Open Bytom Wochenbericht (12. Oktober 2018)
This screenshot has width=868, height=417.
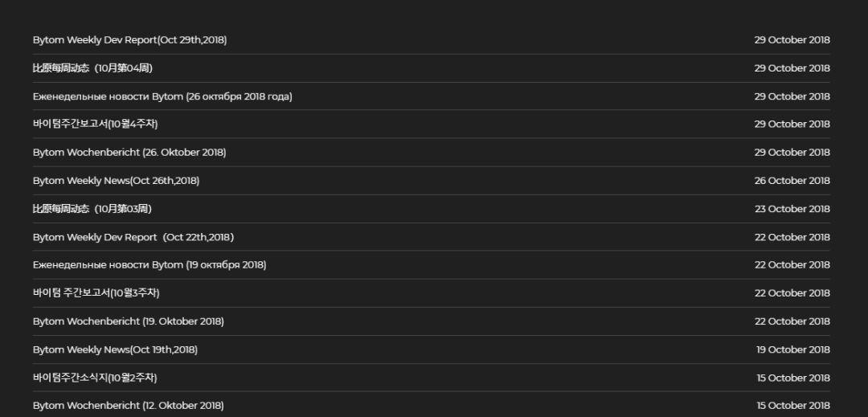129,406
